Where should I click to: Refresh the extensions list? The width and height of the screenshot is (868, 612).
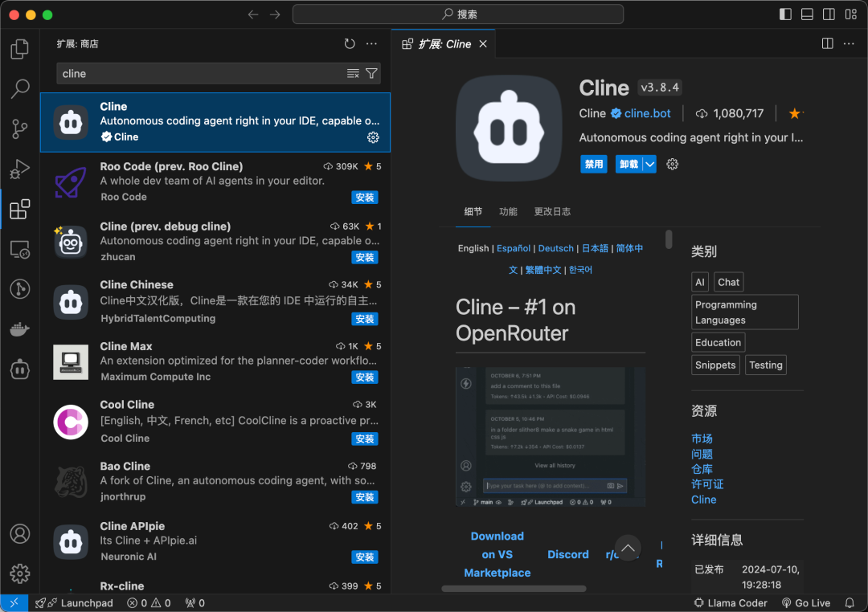click(x=349, y=44)
